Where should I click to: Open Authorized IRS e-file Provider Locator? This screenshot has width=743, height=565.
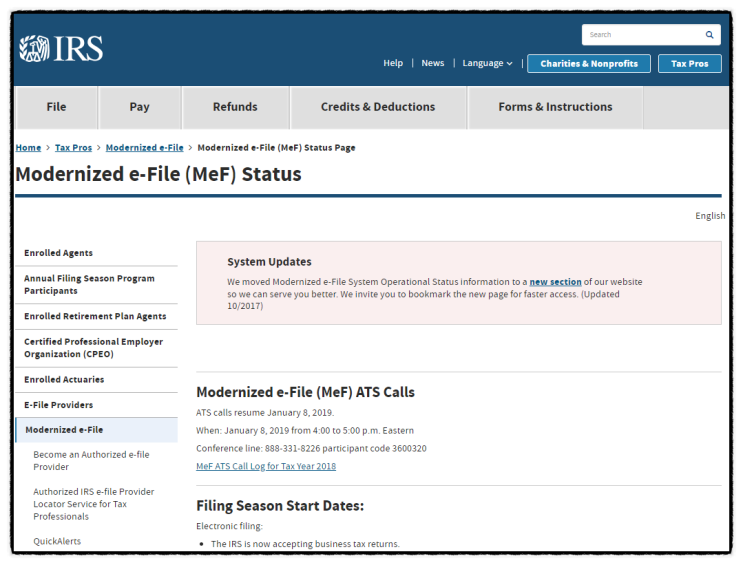pyautogui.click(x=94, y=504)
